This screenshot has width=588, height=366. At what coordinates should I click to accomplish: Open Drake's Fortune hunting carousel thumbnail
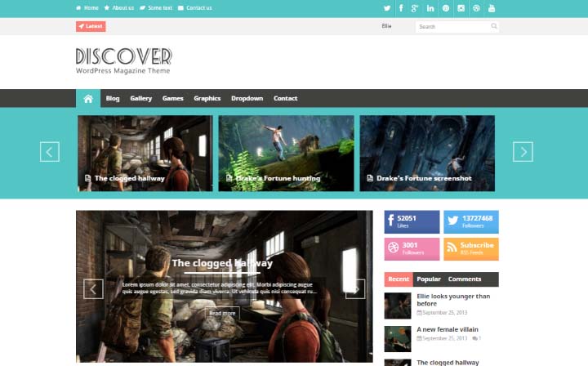coord(286,154)
